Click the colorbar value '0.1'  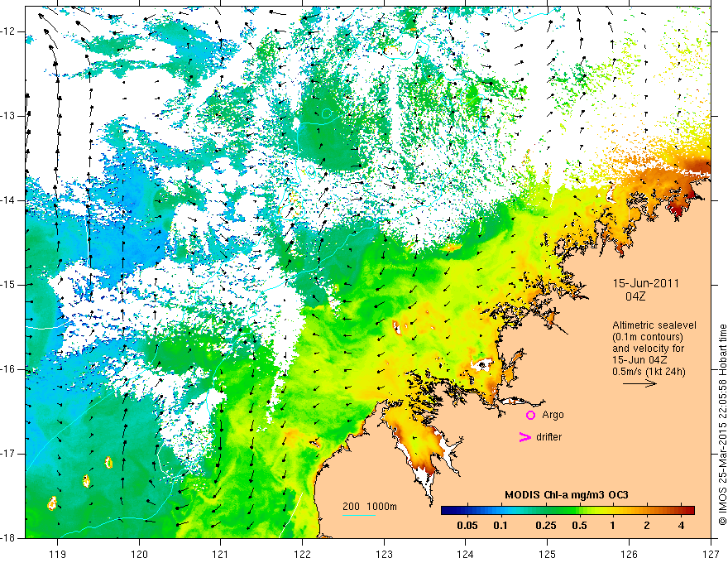500,526
